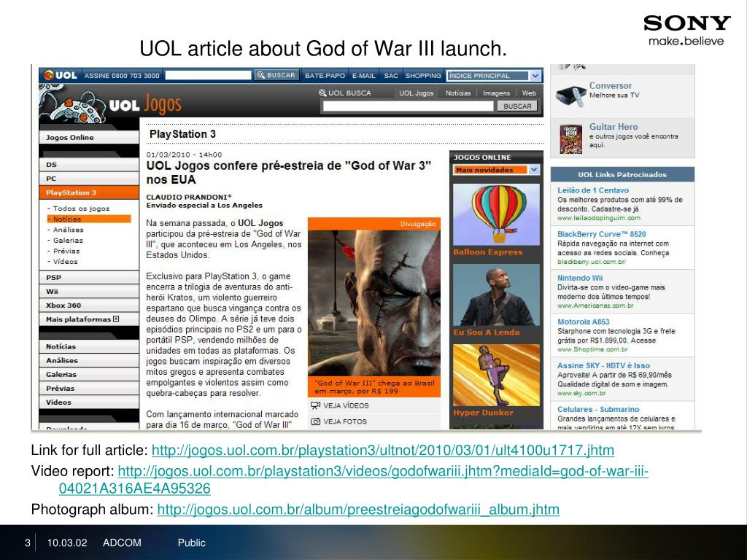Viewport: 747px width, 560px height.
Task: Click the VEJA FOTOS label
Action: [x=345, y=421]
